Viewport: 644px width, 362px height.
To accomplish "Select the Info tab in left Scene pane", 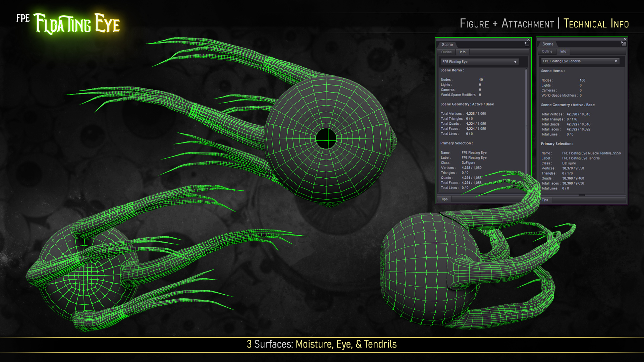I will click(463, 52).
